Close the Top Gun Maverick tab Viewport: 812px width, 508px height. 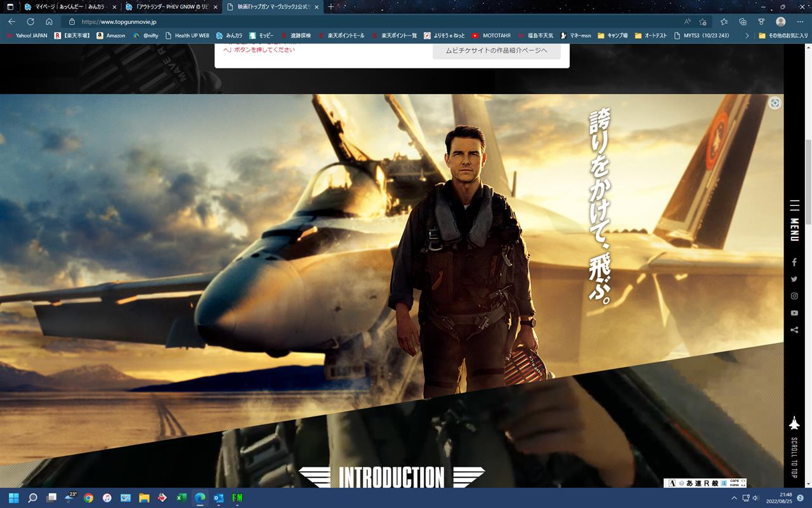click(316, 7)
